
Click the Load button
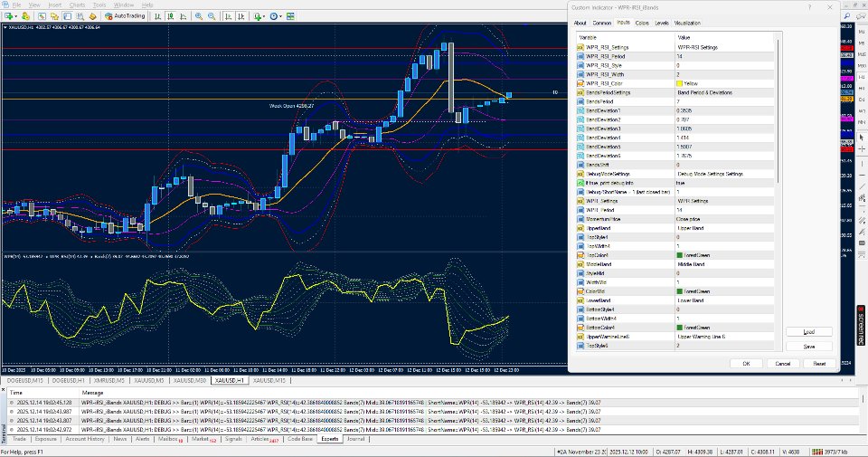809,332
